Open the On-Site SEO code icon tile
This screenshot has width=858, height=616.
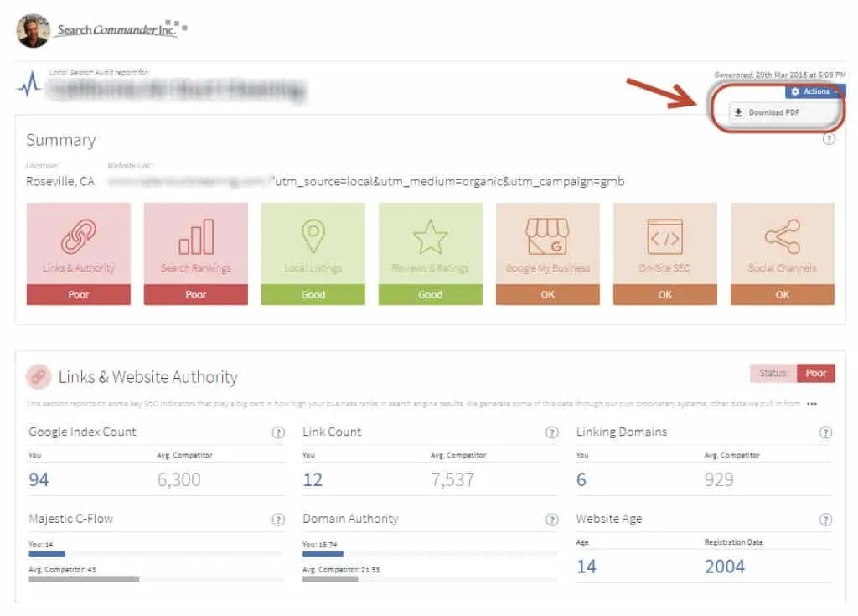pyautogui.click(x=665, y=237)
